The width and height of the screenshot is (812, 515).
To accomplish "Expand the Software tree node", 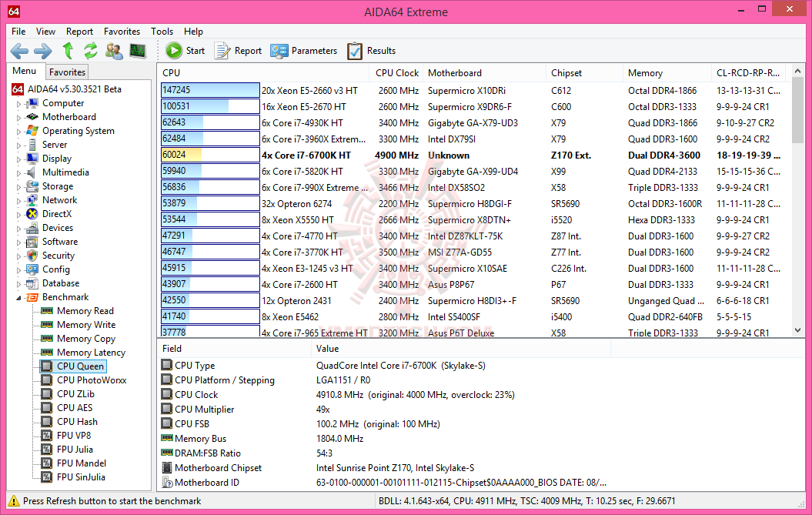I will [x=18, y=242].
